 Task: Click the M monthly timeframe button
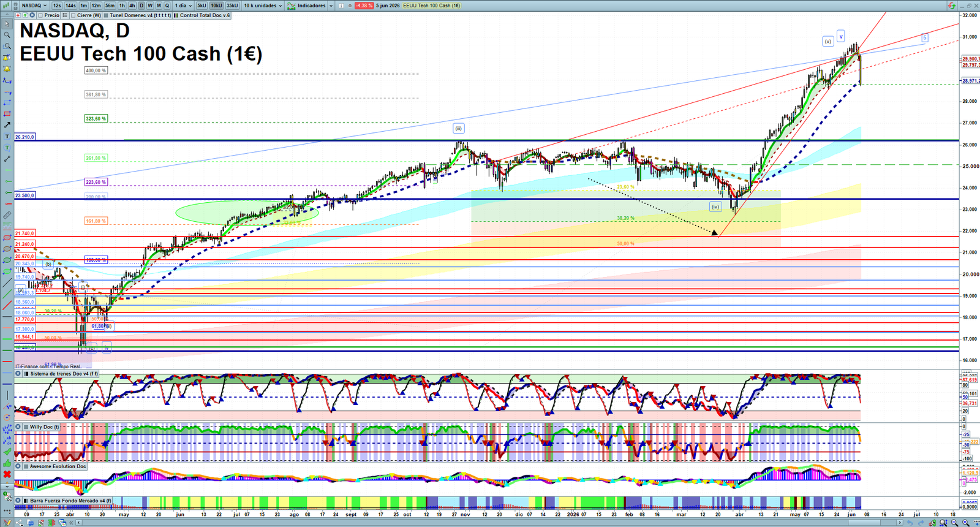coord(159,6)
